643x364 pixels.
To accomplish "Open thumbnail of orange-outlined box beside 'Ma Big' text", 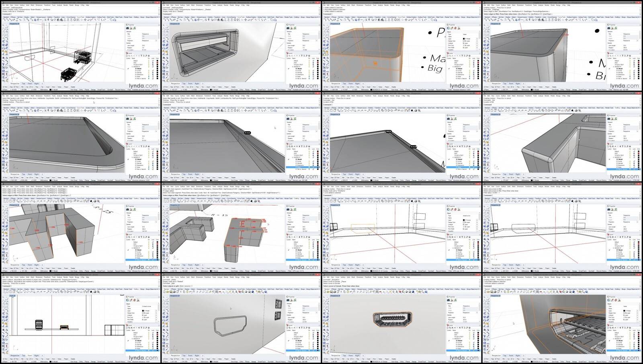I will [401, 46].
